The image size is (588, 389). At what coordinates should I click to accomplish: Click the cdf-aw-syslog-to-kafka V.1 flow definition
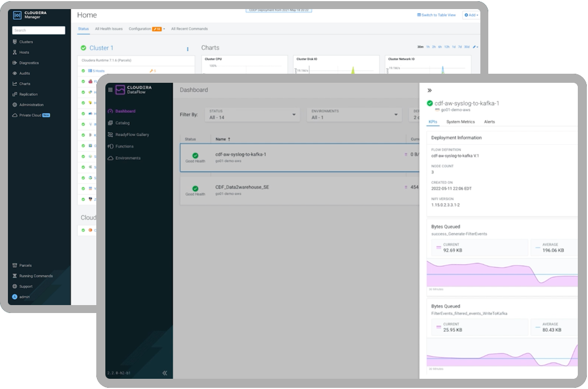click(455, 155)
